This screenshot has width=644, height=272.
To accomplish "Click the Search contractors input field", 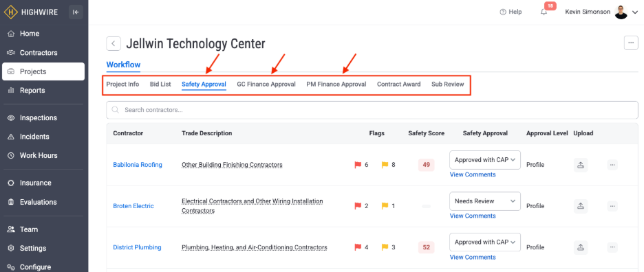I will tap(372, 110).
